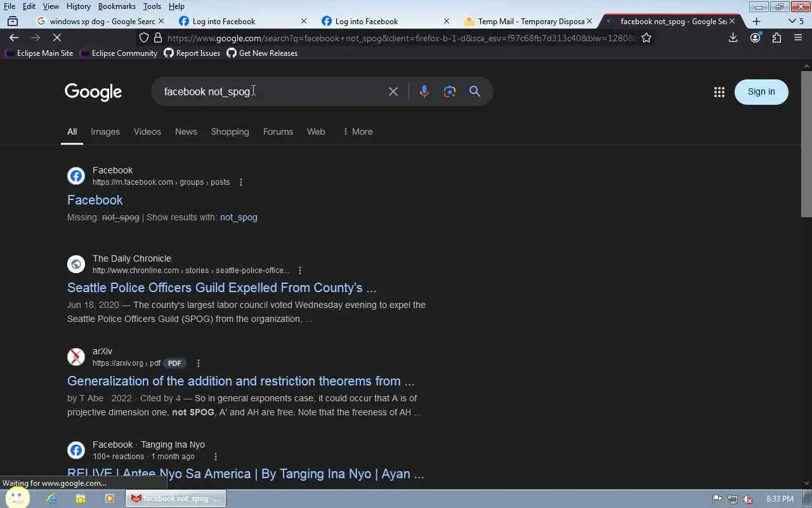Select the Images search filter
812x508 pixels.
pos(105,131)
